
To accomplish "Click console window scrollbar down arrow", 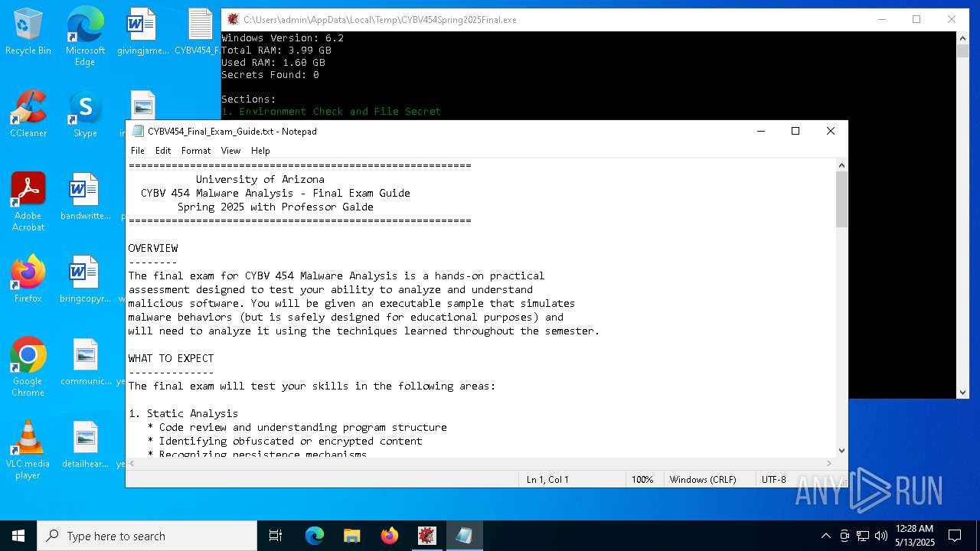I will tap(963, 393).
